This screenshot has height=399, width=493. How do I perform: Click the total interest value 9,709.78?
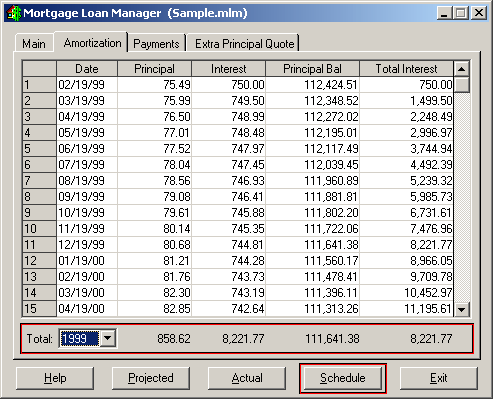point(406,277)
